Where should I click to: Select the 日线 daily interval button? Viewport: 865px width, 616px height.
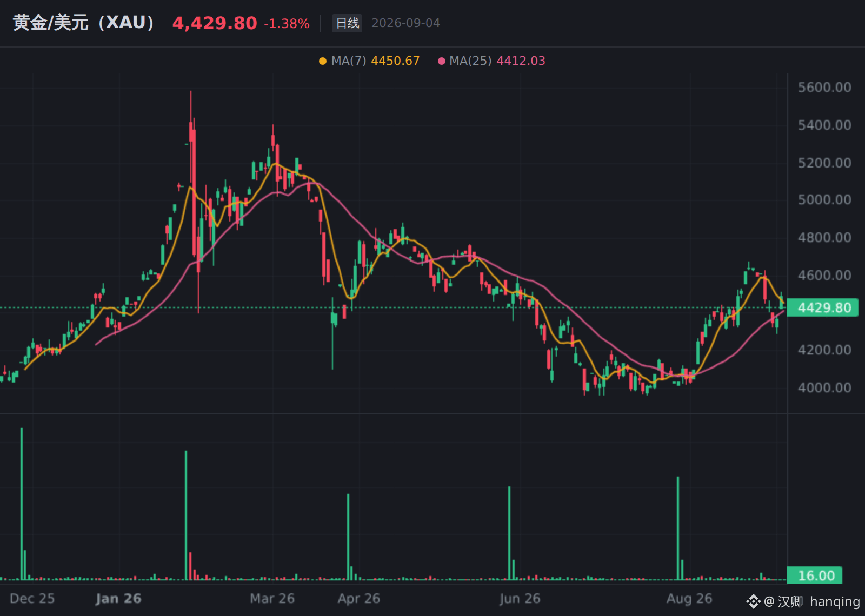tap(348, 23)
